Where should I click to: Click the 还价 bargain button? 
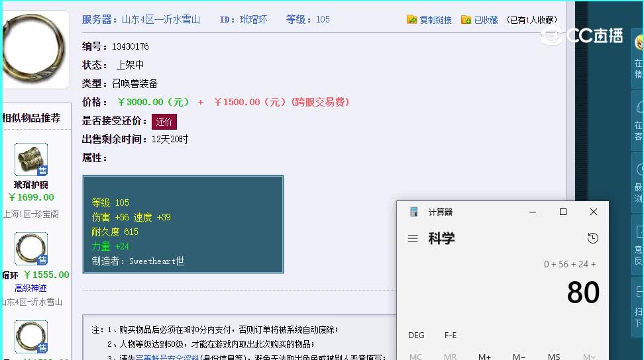pos(164,122)
